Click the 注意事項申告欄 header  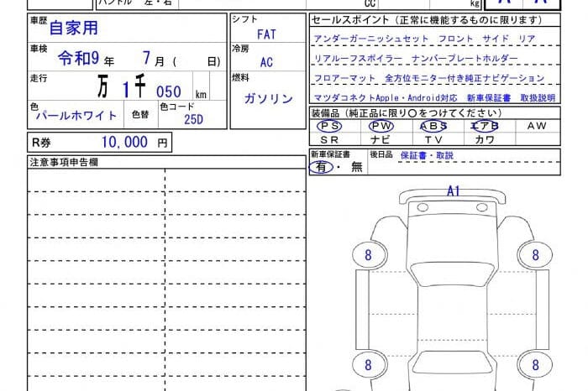[64, 162]
